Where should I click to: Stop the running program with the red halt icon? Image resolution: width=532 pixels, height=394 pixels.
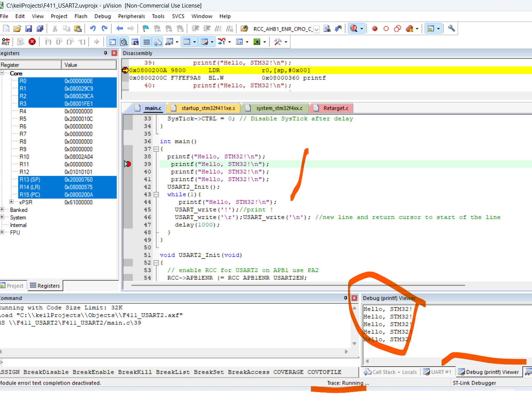32,42
